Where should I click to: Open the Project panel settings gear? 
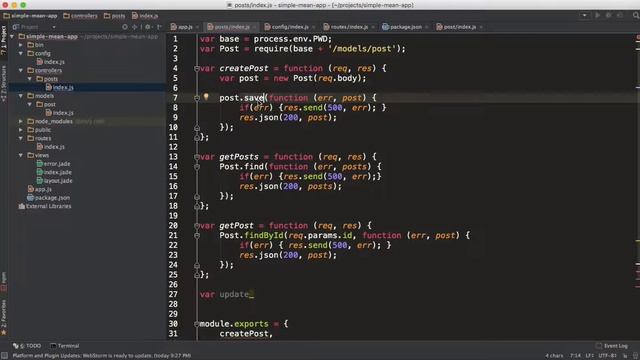pyautogui.click(x=148, y=27)
